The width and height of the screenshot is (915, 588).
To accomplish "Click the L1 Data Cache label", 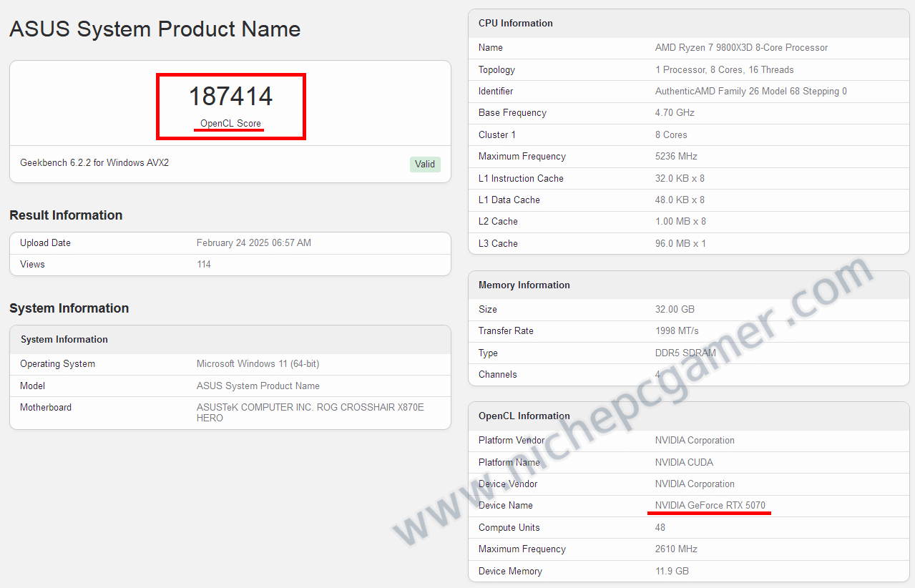I will click(x=509, y=200).
